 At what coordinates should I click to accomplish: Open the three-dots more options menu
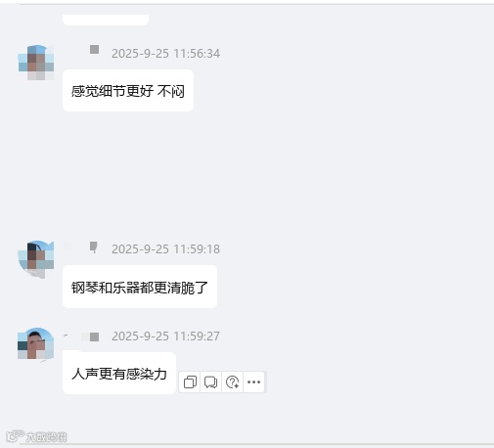click(253, 381)
